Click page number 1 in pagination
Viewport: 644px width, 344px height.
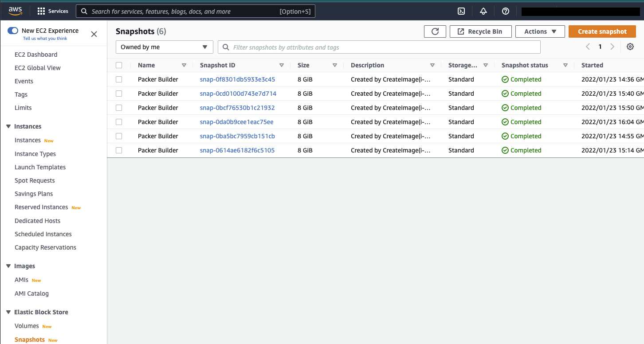click(x=600, y=47)
